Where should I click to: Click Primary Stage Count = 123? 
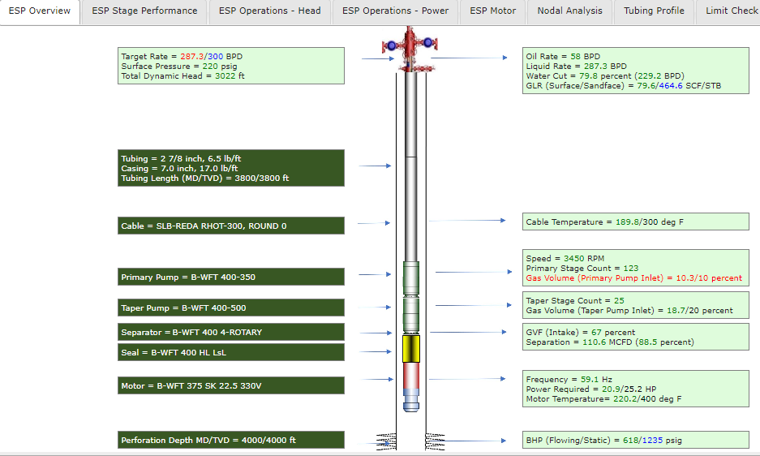(x=582, y=268)
